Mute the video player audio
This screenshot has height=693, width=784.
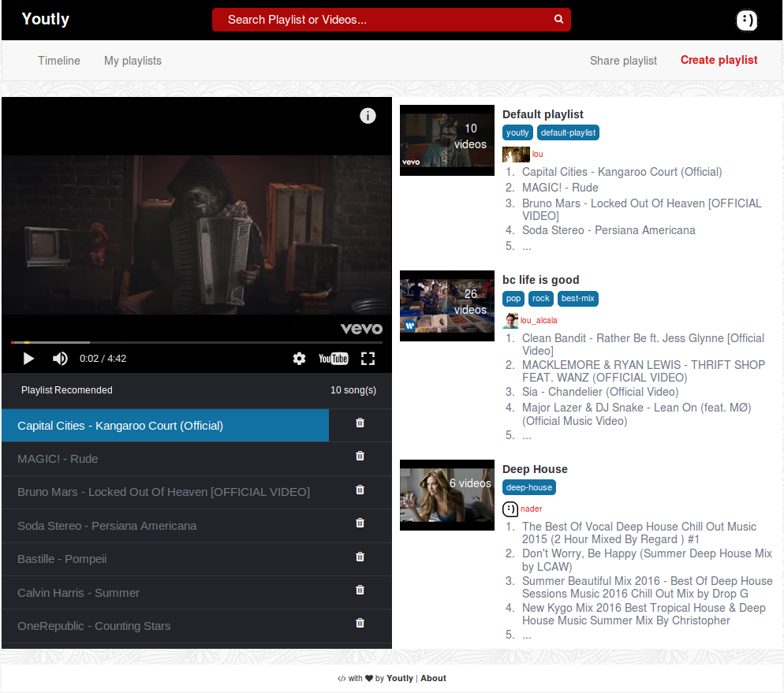(x=59, y=358)
